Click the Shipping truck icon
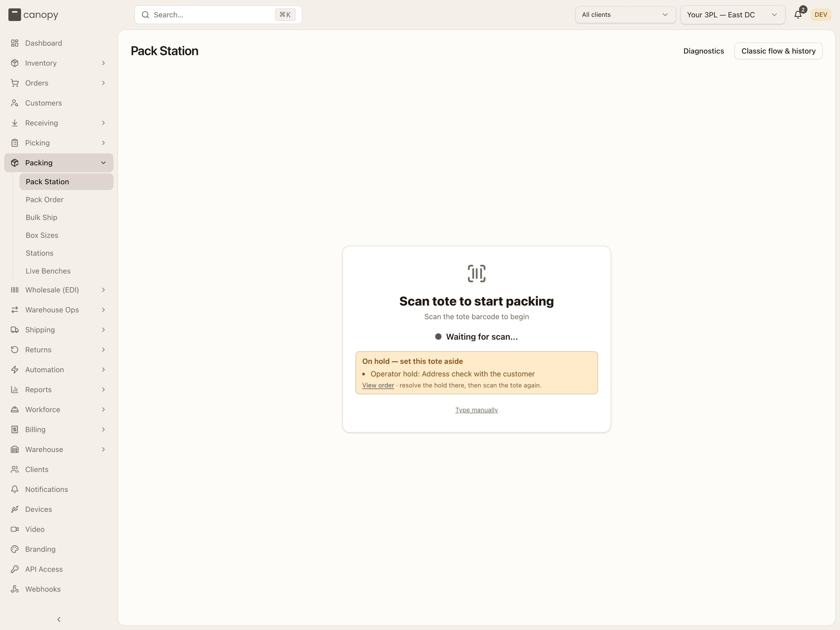Screen dimensions: 840x630 15,330
